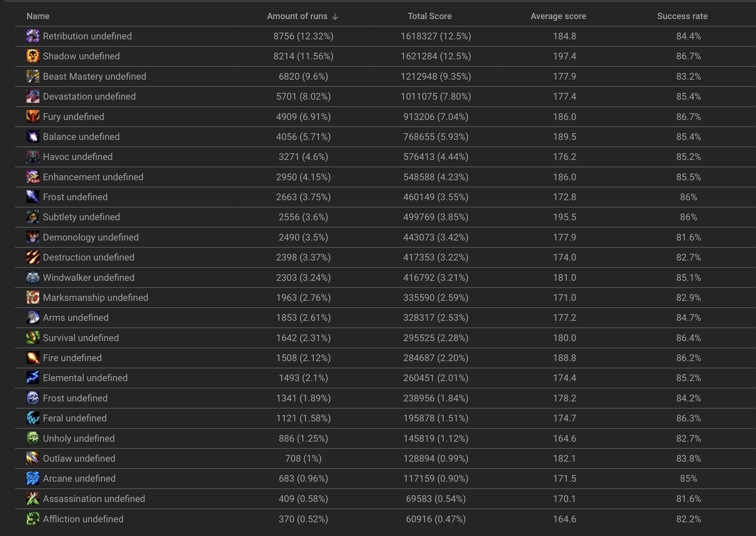The width and height of the screenshot is (756, 536).
Task: Sort by the Average score column header
Action: 558,16
